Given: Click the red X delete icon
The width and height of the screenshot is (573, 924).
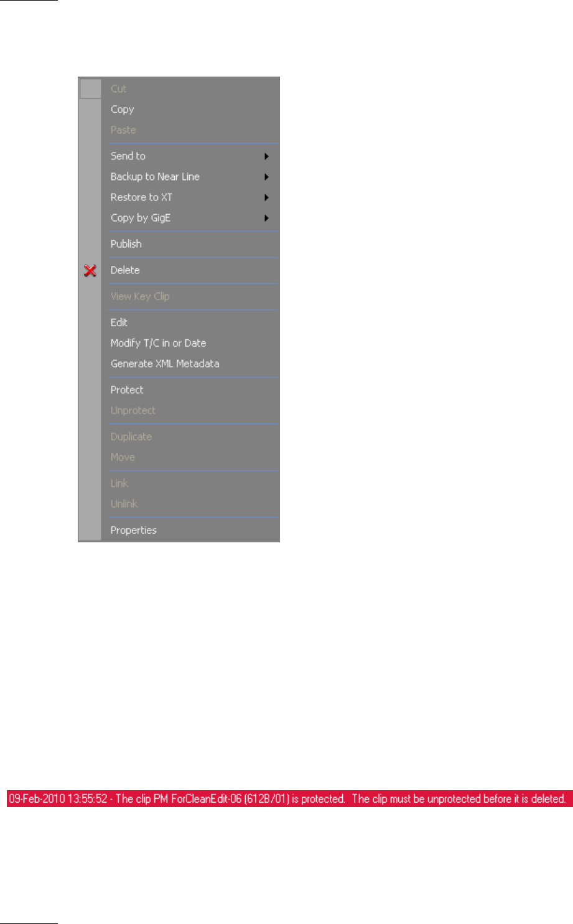Looking at the screenshot, I should click(90, 270).
